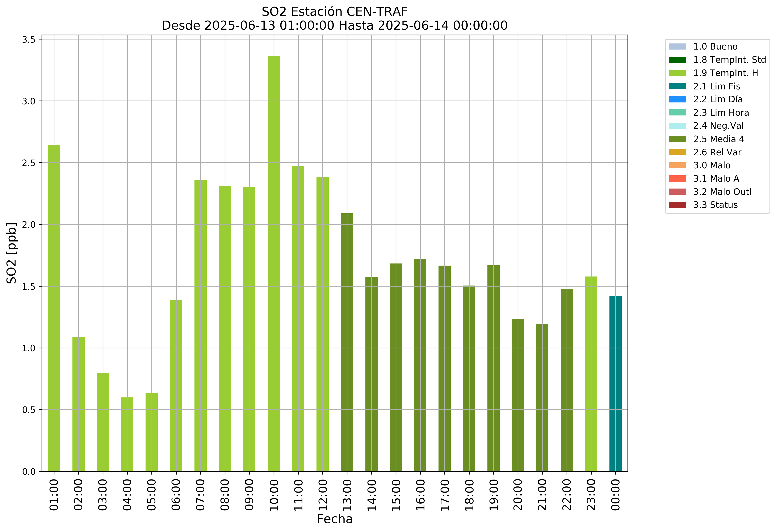Click the chart title SO2 Estación CEN-TRAF

point(335,12)
